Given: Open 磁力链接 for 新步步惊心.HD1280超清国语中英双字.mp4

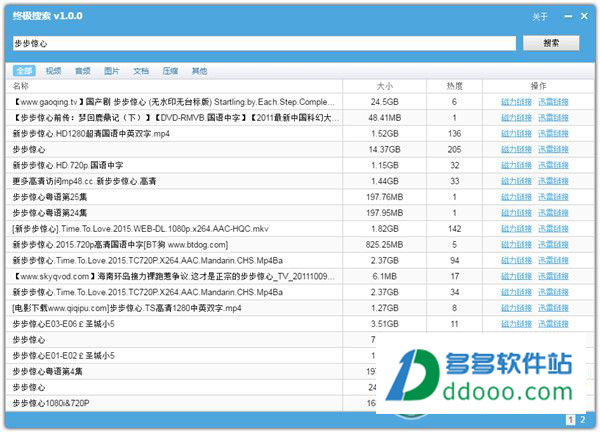Looking at the screenshot, I should point(517,134).
